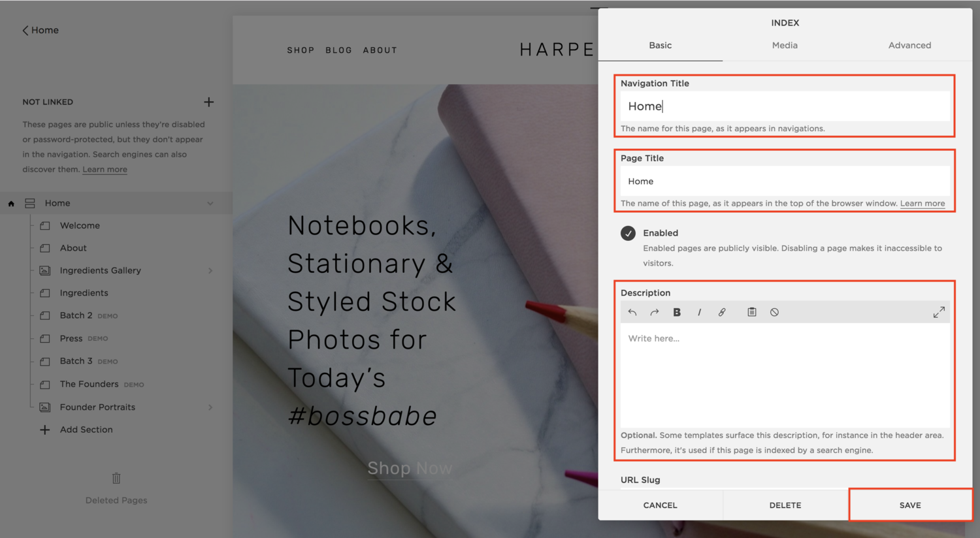
Task: Switch to the Basic tab
Action: click(660, 45)
